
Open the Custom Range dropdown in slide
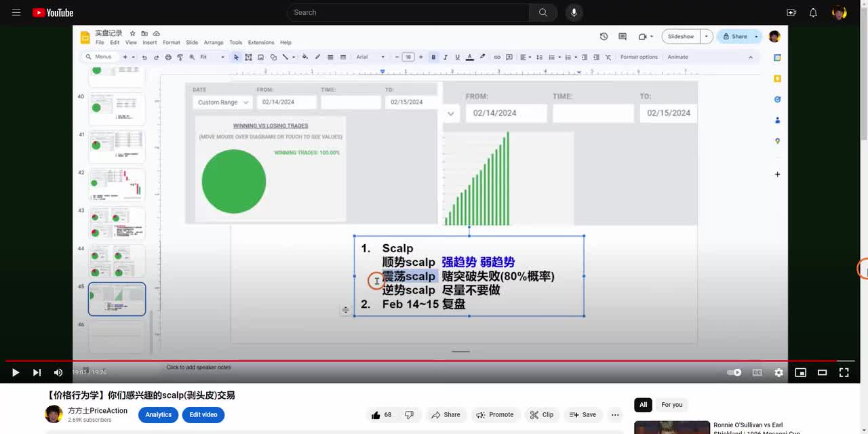(x=222, y=102)
